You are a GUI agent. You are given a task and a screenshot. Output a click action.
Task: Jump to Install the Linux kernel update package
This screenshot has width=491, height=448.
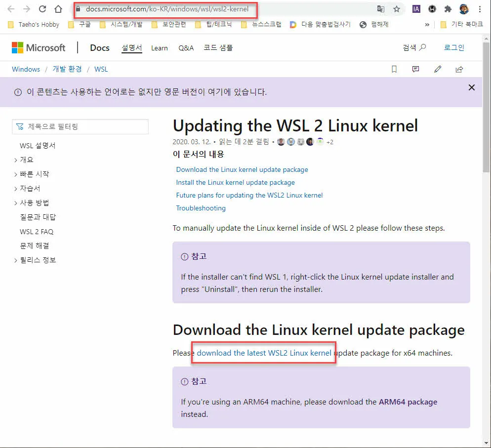pyautogui.click(x=236, y=182)
